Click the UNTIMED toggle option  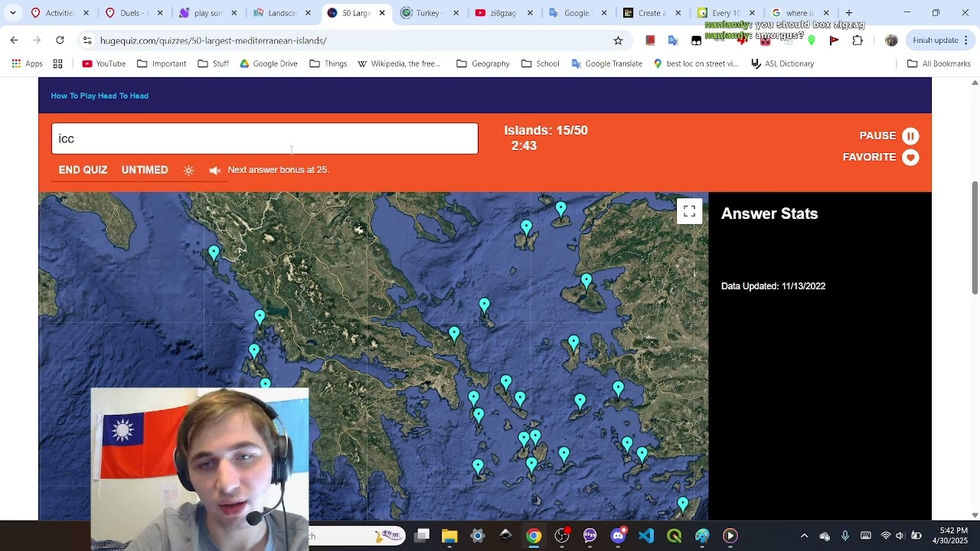point(145,170)
